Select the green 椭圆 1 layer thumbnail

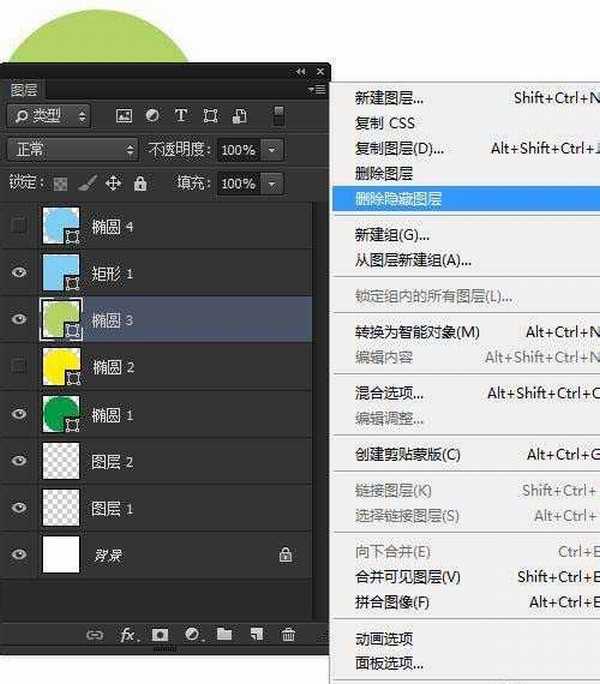61,414
